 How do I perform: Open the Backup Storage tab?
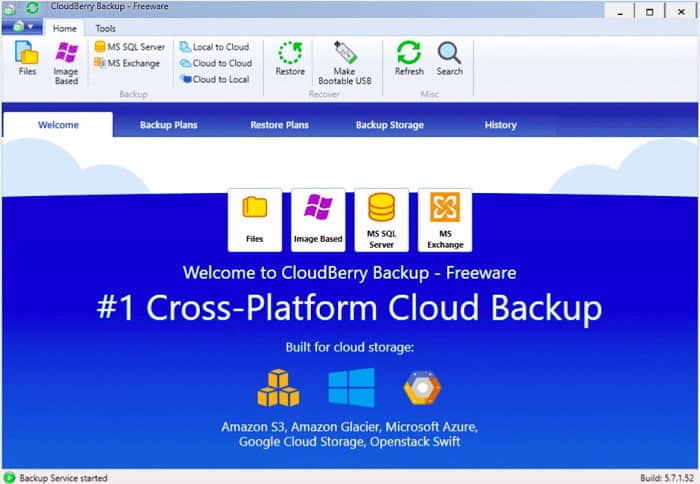[390, 125]
